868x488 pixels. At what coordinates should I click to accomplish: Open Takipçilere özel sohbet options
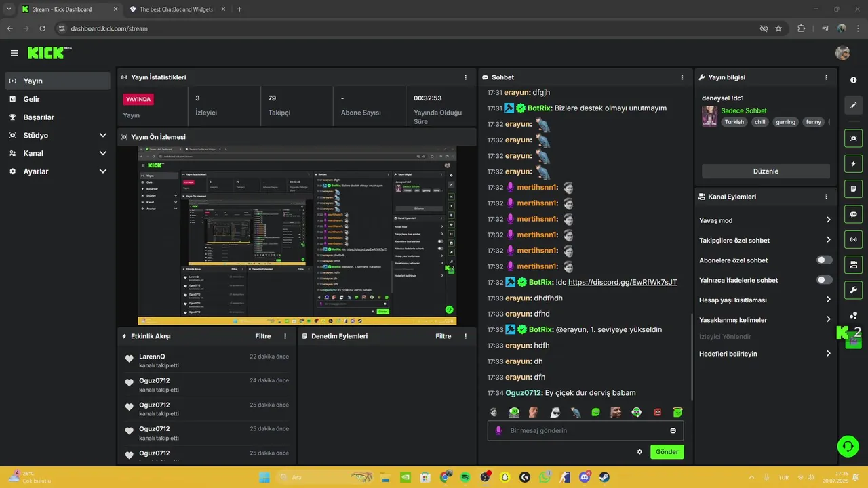point(766,240)
